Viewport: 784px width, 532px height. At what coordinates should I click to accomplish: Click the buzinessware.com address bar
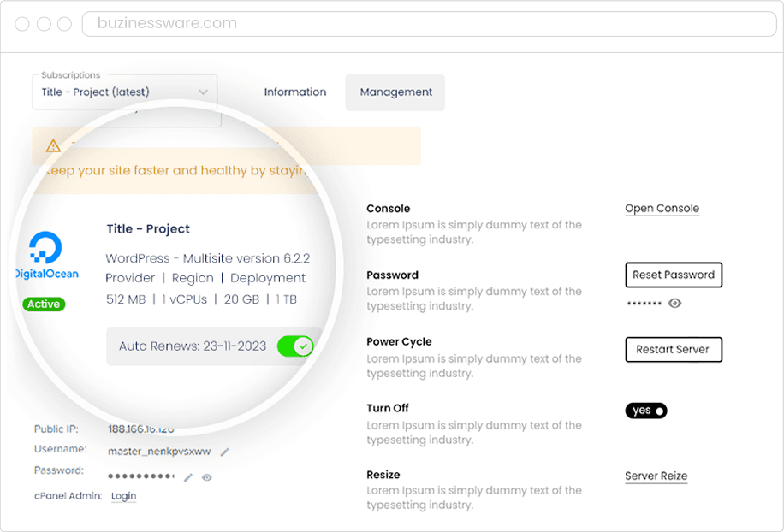coord(428,24)
